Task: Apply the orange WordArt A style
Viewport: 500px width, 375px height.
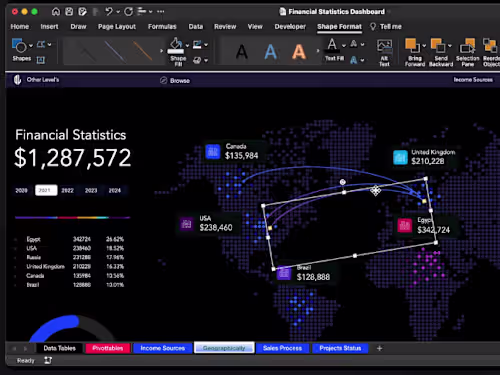Action: click(299, 52)
